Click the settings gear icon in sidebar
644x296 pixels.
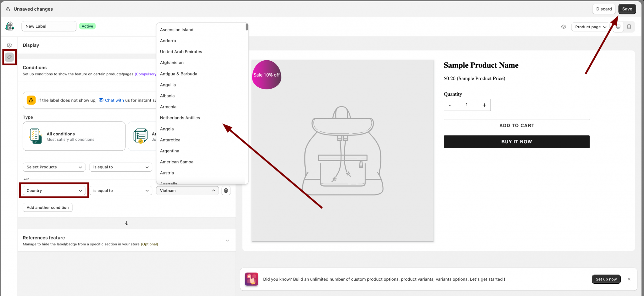pos(9,45)
